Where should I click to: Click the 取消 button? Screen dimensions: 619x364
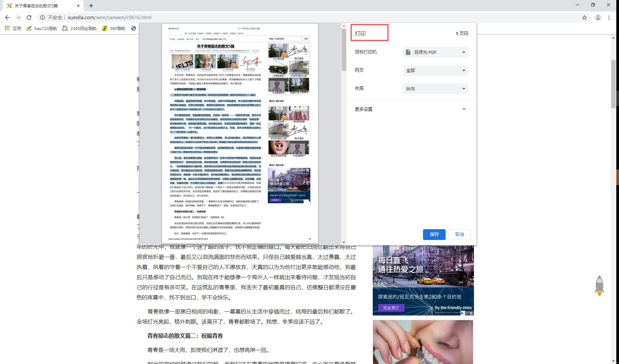point(459,234)
